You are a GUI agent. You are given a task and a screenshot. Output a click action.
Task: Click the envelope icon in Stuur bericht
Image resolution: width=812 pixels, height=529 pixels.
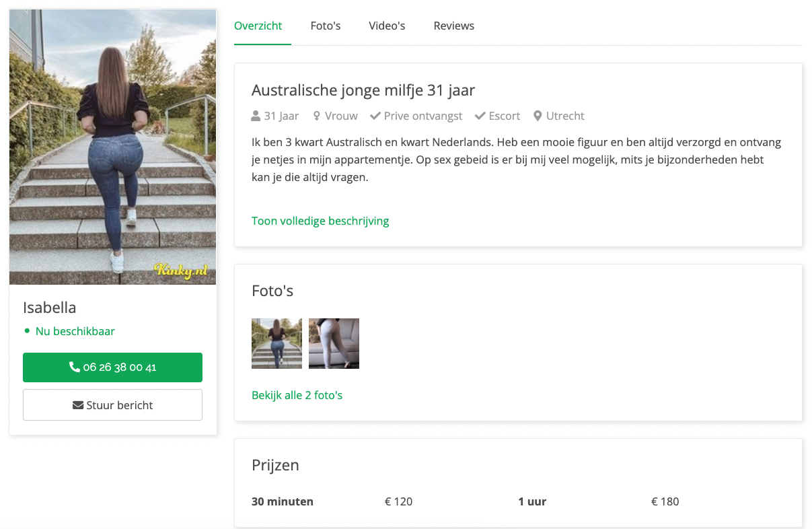pyautogui.click(x=78, y=405)
